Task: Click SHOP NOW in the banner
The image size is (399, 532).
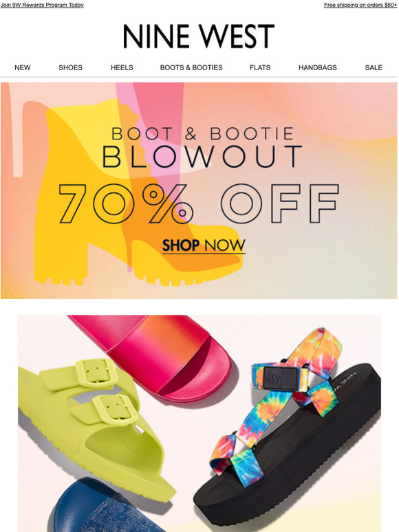Action: [x=204, y=245]
